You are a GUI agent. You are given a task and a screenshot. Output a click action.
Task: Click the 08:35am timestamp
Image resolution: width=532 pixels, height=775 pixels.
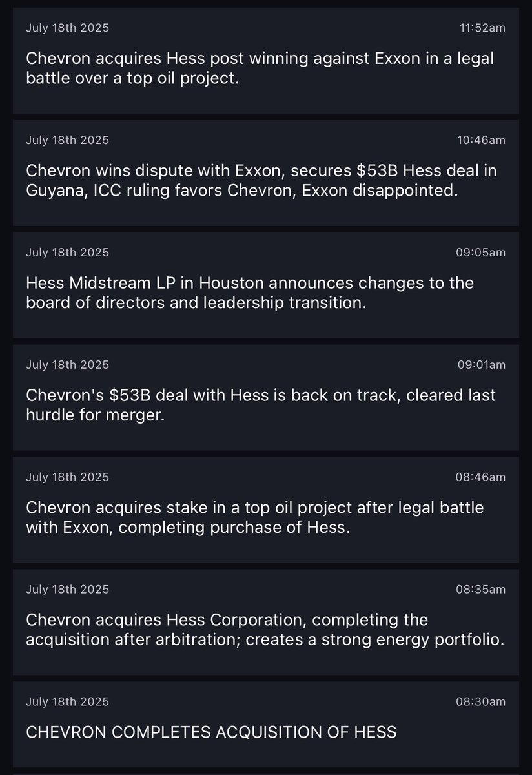pos(482,590)
